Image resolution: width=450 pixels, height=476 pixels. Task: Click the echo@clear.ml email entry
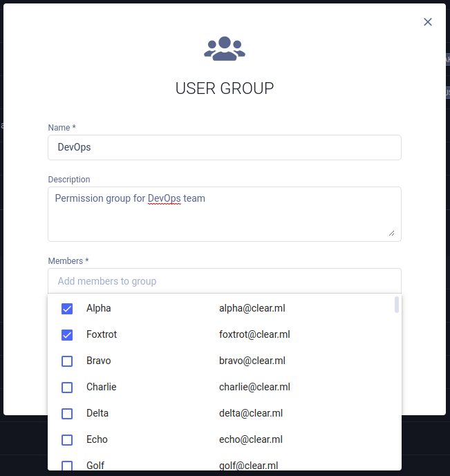pos(251,439)
